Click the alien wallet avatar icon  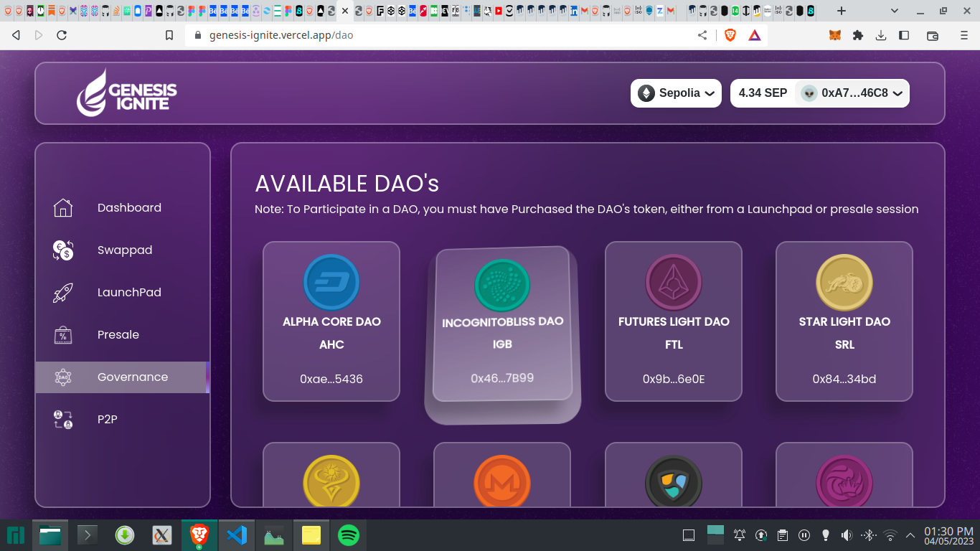click(809, 93)
